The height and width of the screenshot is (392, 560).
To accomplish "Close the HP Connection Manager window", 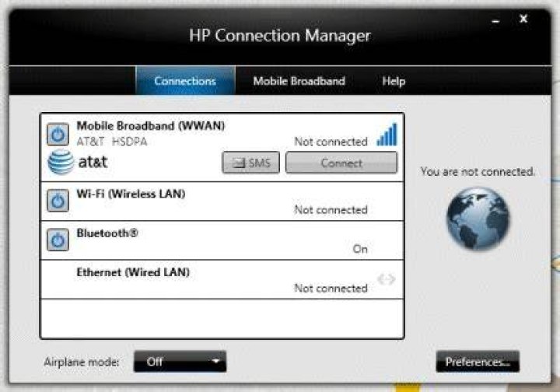I will (x=523, y=19).
